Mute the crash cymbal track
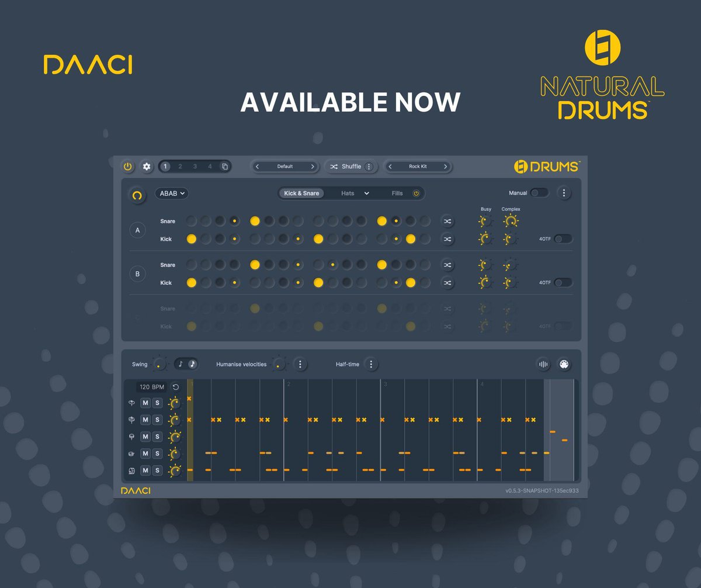This screenshot has width=701, height=588. click(145, 403)
